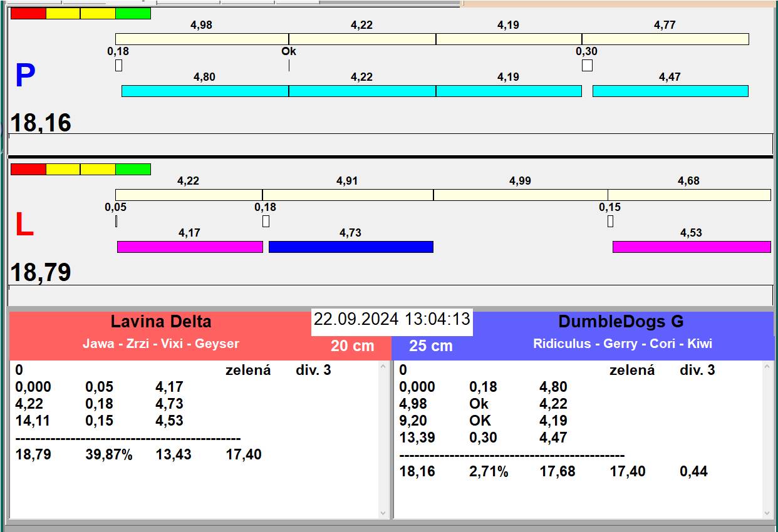Click the marker box under 0,18 in lane L
The image size is (778, 532).
coord(266,221)
